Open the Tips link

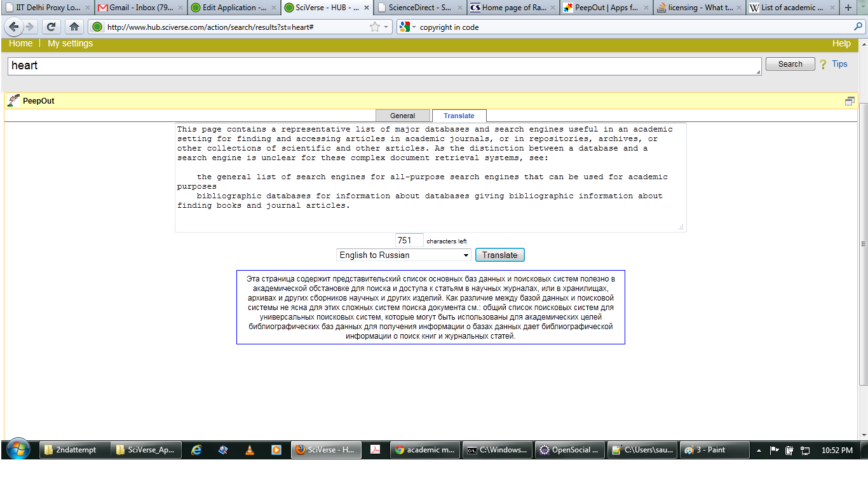click(839, 64)
